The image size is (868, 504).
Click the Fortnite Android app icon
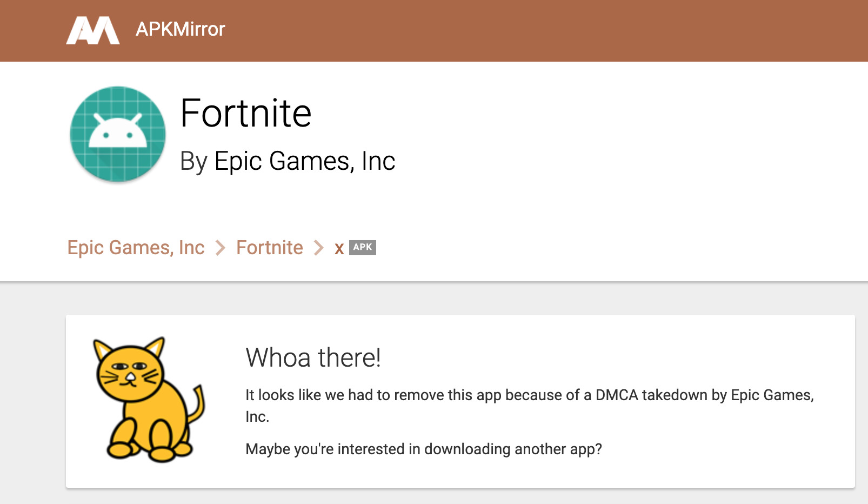pos(118,134)
